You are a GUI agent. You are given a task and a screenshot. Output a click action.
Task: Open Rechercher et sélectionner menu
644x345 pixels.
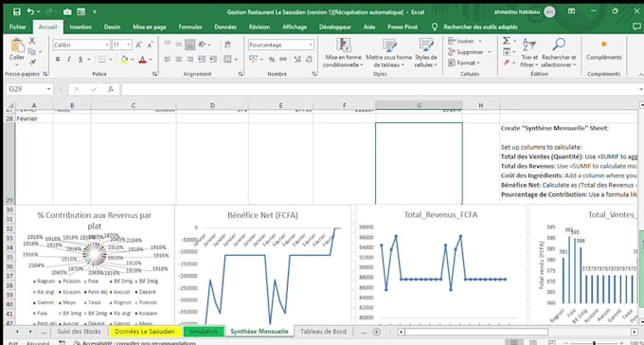coord(559,53)
